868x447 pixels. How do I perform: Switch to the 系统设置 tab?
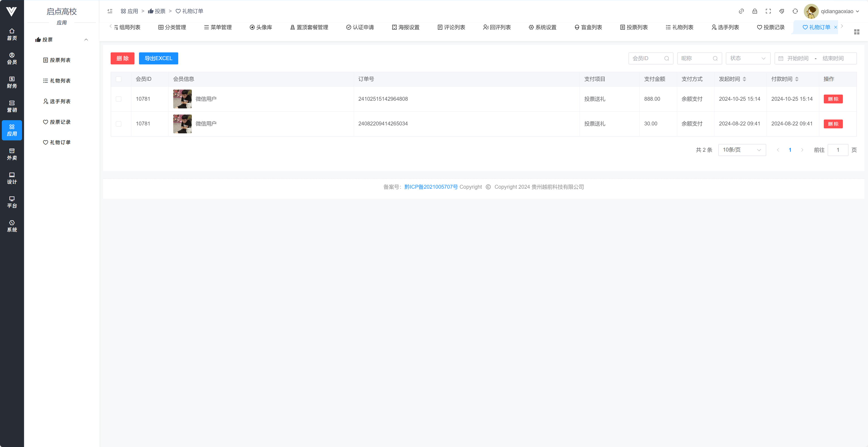[x=542, y=27]
